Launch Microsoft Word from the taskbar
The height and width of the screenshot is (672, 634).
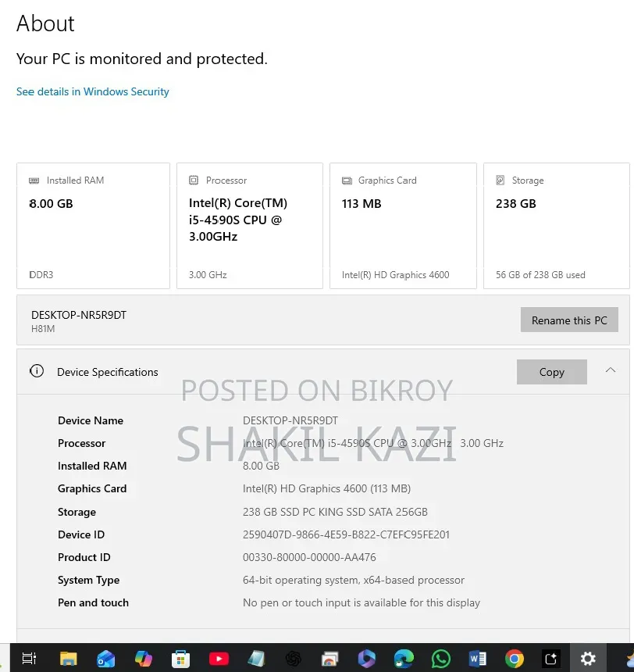tap(478, 658)
